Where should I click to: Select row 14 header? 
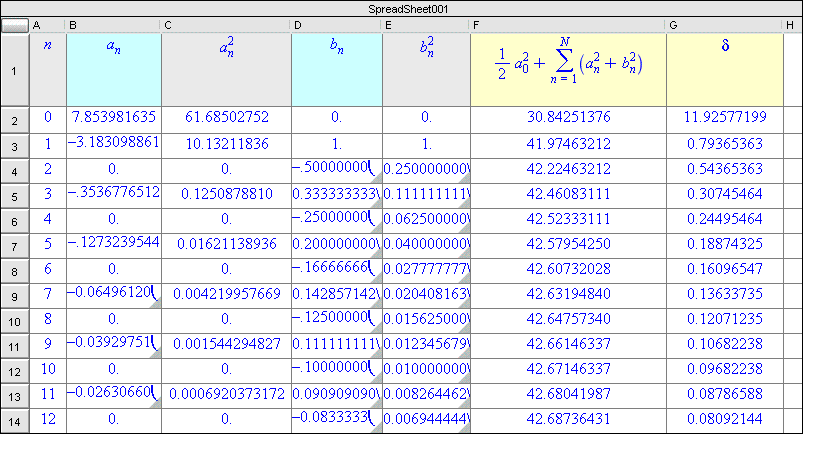click(x=15, y=421)
